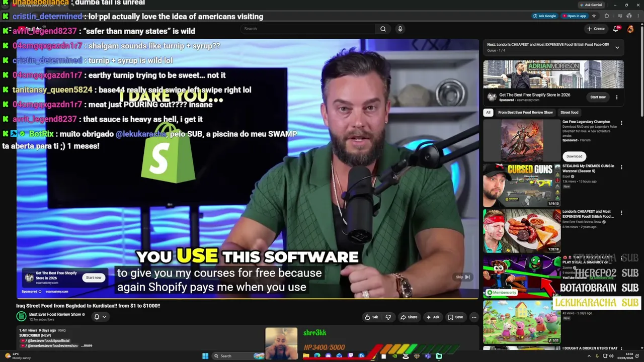Click the IRAQ location tag in description
Screen dimensions: 644x362
pos(61,330)
